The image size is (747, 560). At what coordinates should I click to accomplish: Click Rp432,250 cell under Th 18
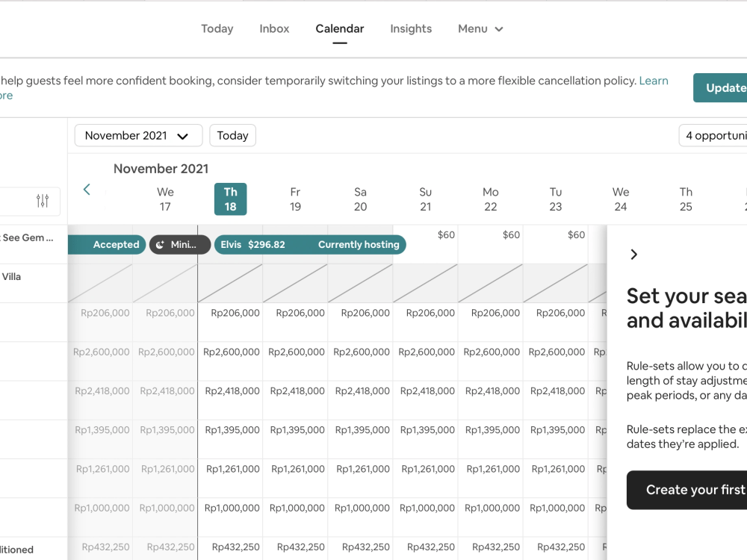[231, 549]
